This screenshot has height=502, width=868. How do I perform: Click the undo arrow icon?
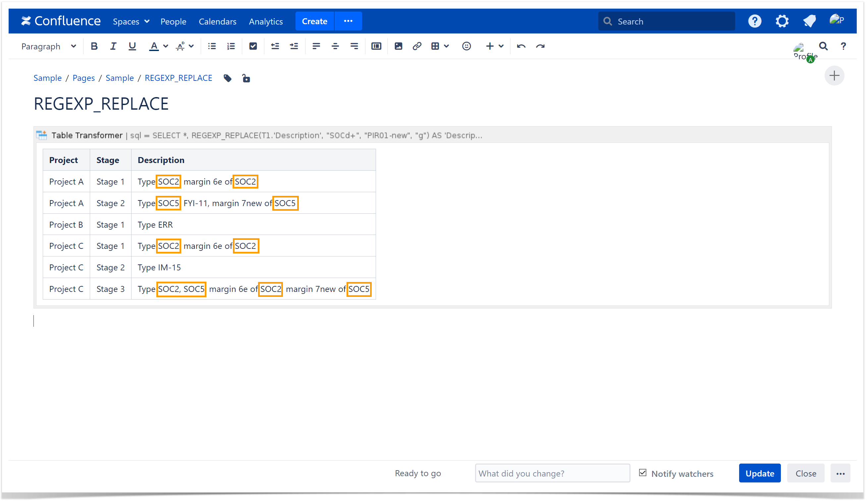[x=521, y=46]
